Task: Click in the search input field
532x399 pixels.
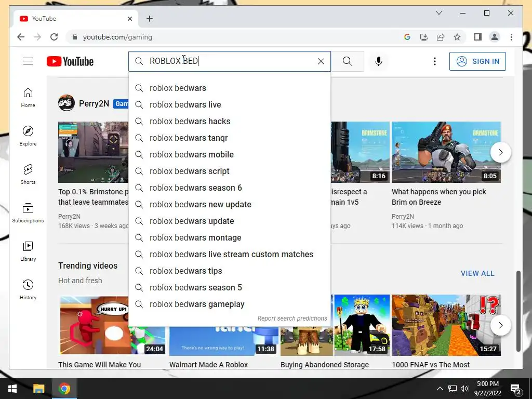Action: [231, 61]
